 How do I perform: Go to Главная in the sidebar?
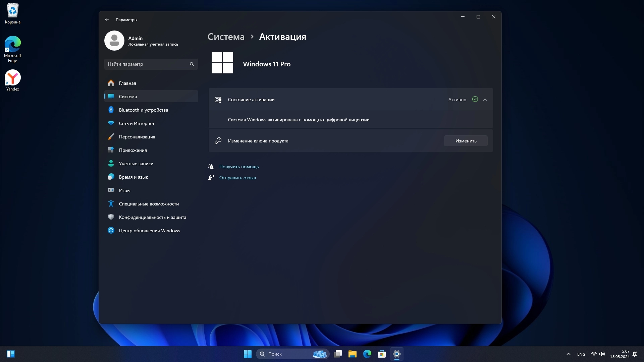(127, 83)
